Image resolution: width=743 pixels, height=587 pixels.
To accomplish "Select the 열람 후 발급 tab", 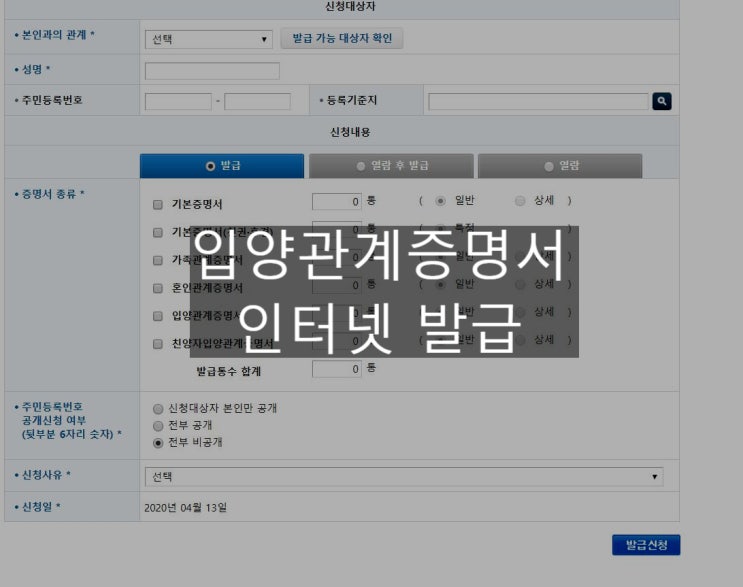I will tap(391, 166).
